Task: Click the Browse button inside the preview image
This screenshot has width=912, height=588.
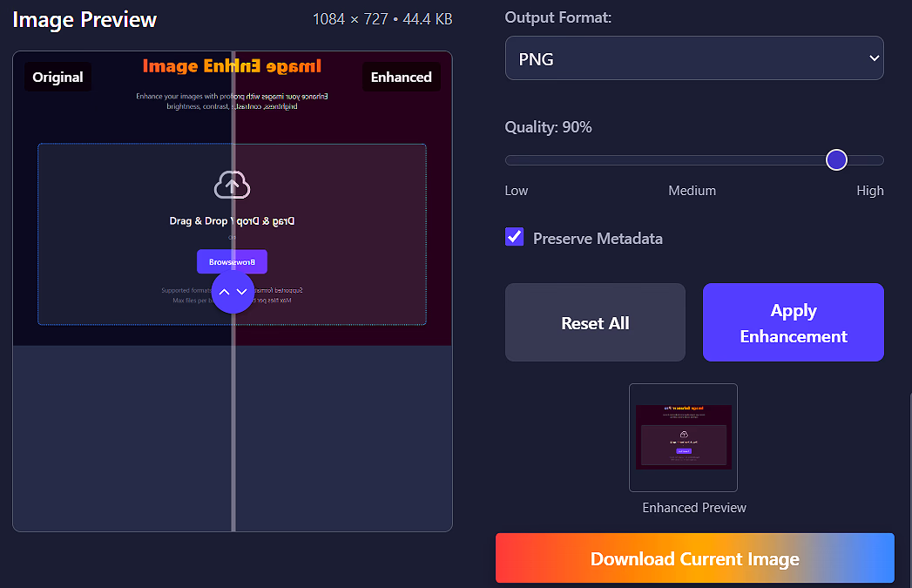Action: click(232, 262)
